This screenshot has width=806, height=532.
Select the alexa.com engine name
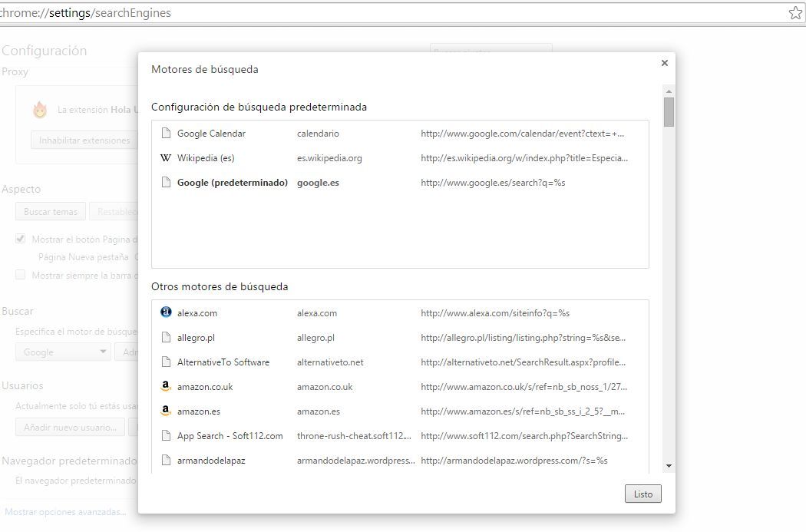tap(197, 313)
